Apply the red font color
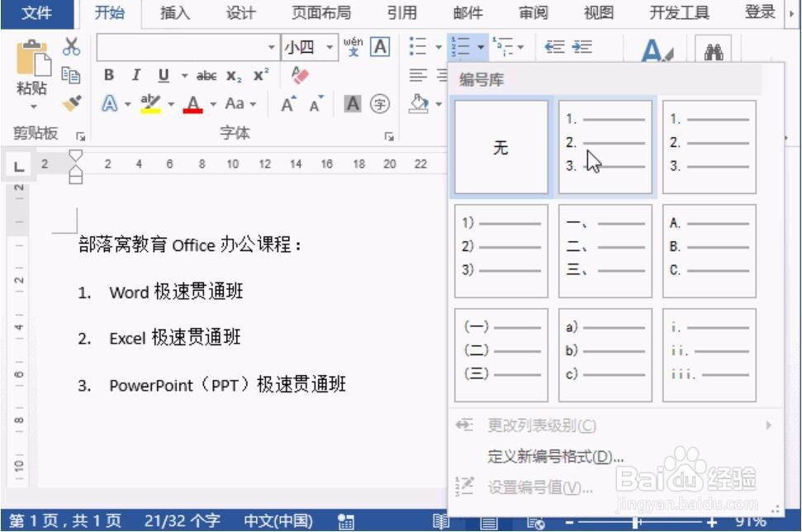This screenshot has width=802, height=532. coord(192,104)
